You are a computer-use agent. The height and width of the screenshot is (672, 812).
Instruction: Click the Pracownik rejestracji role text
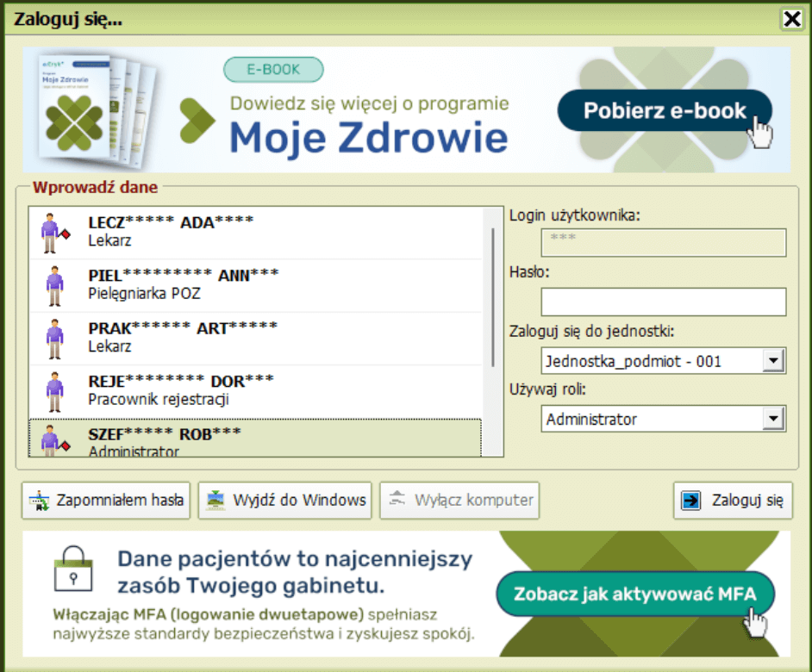coord(159,399)
